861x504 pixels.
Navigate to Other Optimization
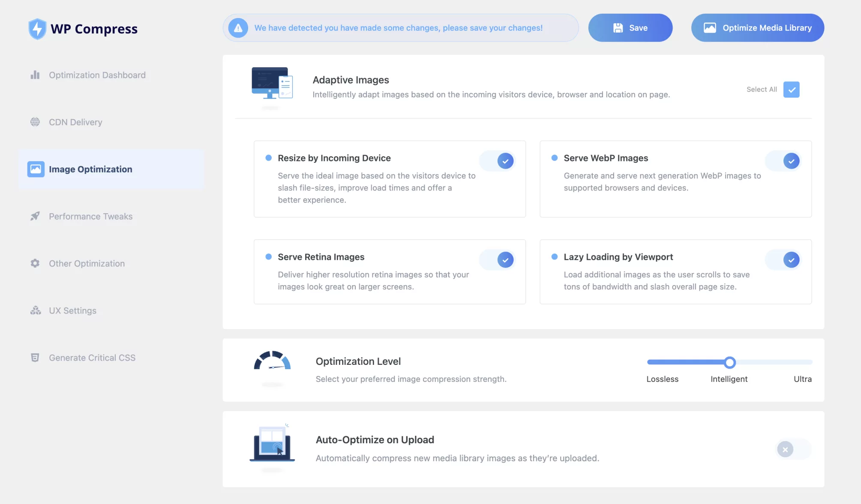(87, 263)
